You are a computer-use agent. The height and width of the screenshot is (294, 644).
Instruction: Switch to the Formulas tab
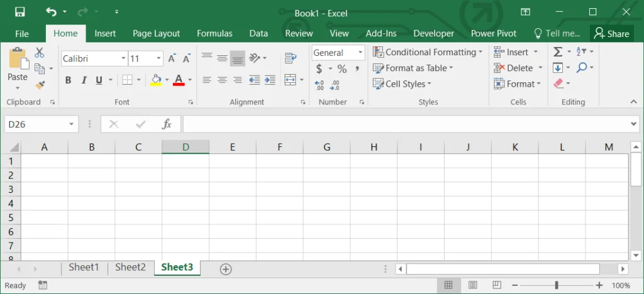click(214, 34)
